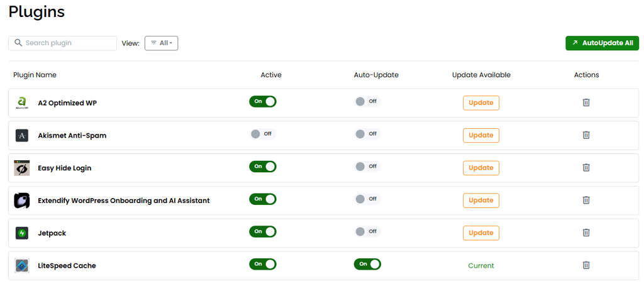This screenshot has height=286, width=644.
Task: Click the Easy Hide Login plugin icon
Action: [22, 168]
